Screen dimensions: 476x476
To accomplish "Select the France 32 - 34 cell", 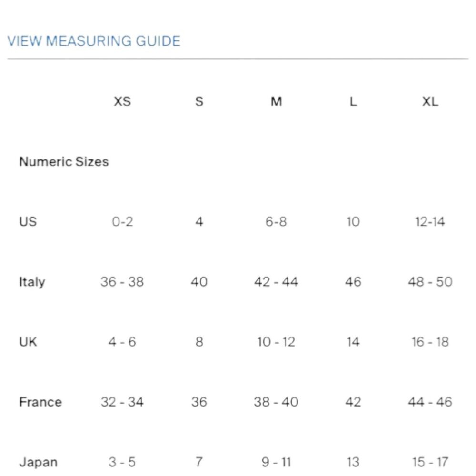I will click(122, 402).
